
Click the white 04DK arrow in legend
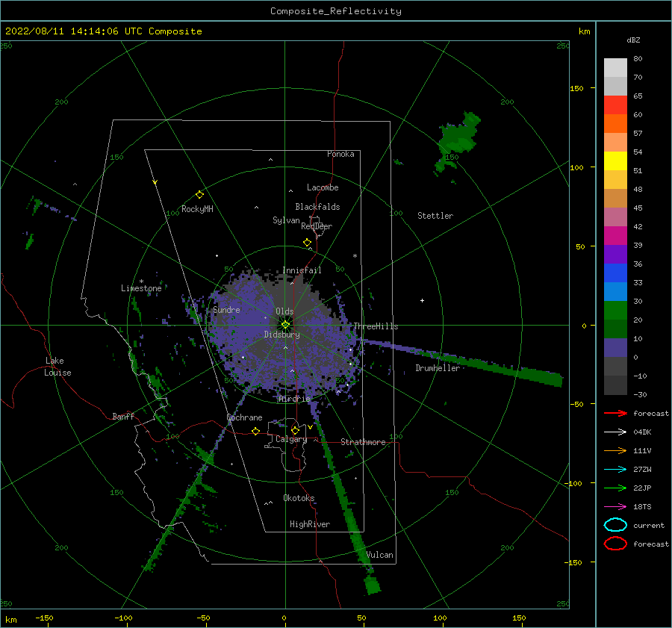(x=615, y=432)
